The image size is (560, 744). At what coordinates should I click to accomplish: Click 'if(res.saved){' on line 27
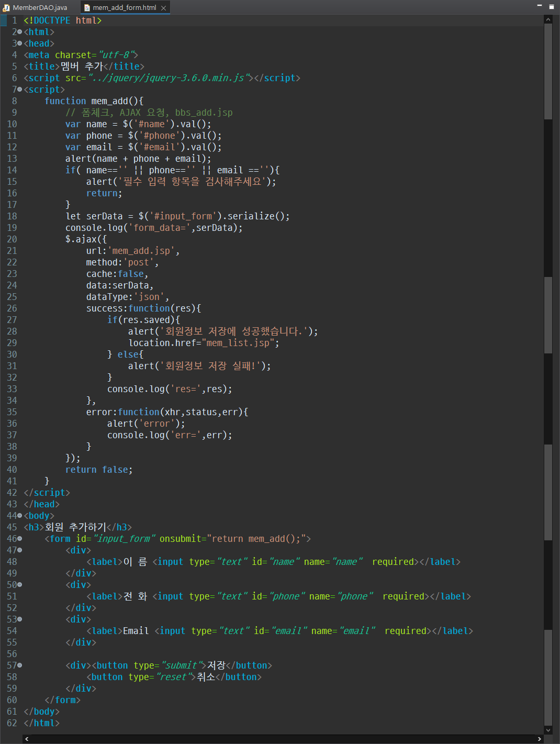pyautogui.click(x=144, y=320)
